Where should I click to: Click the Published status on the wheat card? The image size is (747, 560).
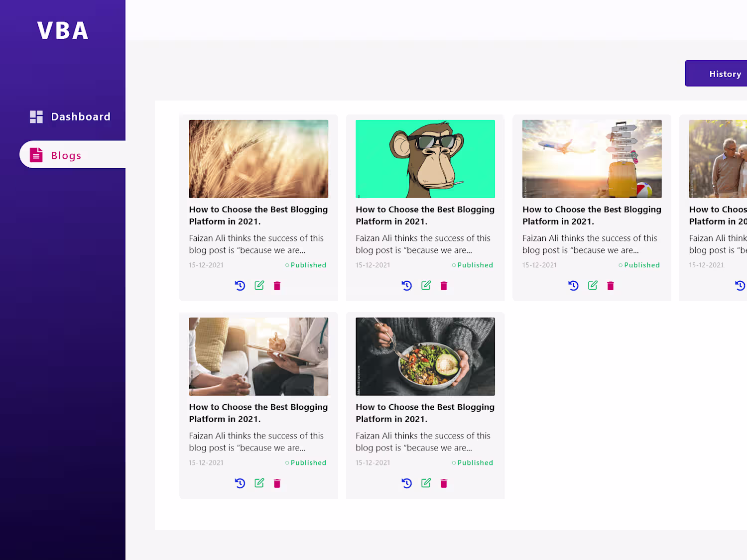click(x=306, y=265)
